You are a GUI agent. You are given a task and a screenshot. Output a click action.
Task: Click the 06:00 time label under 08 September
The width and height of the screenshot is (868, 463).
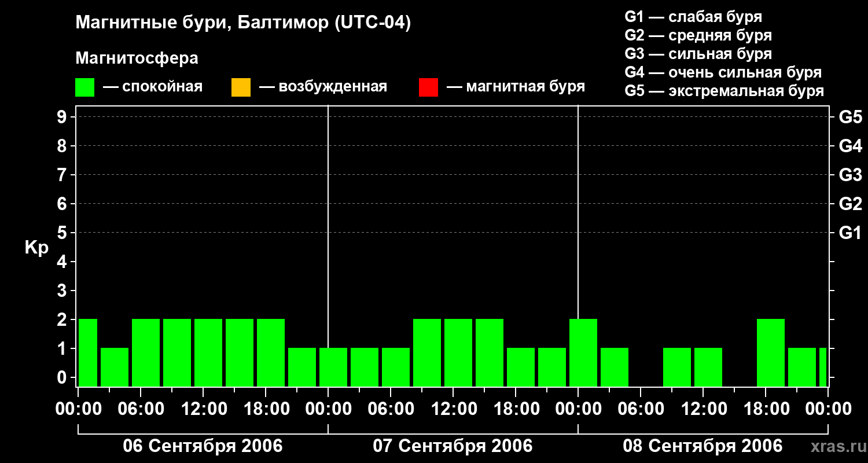641,409
